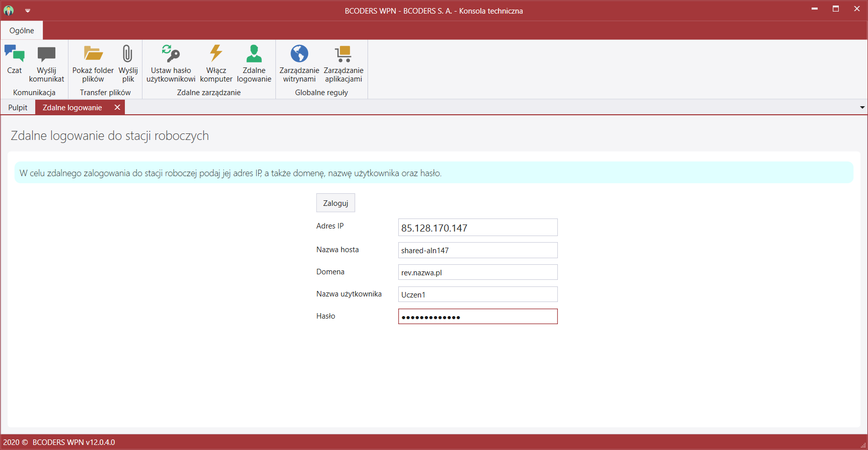Click the Nazwa hosta label
The width and height of the screenshot is (868, 450).
click(x=338, y=250)
